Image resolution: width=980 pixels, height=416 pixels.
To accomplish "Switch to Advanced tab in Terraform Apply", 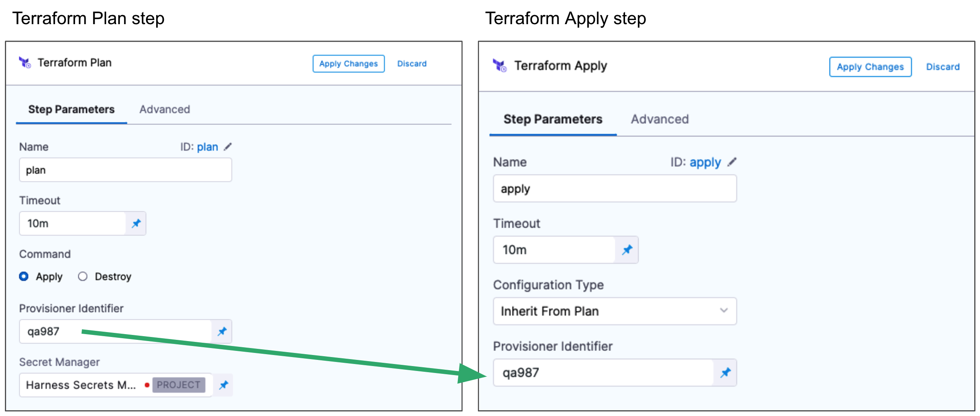I will (x=659, y=119).
